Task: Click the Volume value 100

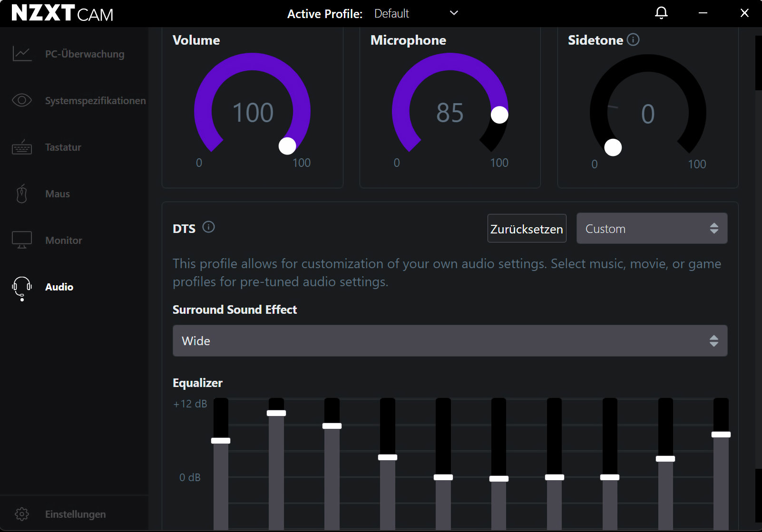Action: pos(253,113)
